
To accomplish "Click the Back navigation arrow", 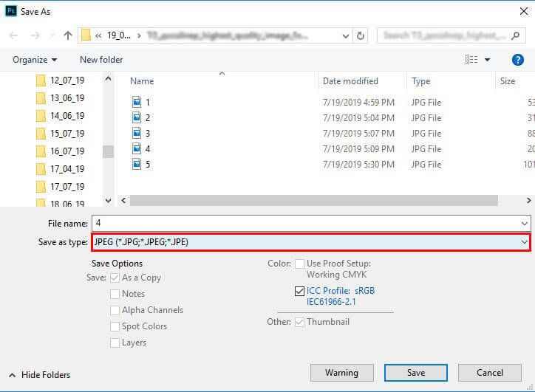I will (x=13, y=35).
